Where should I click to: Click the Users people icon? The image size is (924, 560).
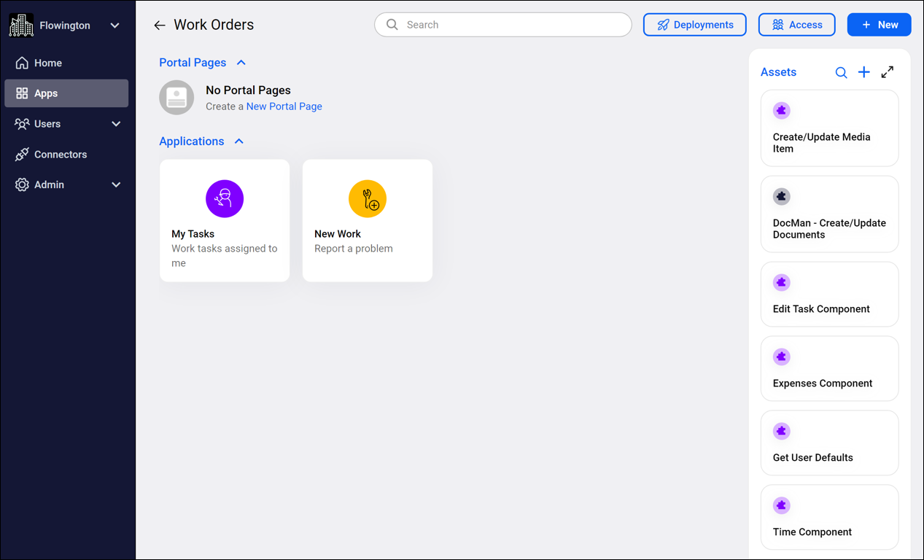(x=22, y=124)
